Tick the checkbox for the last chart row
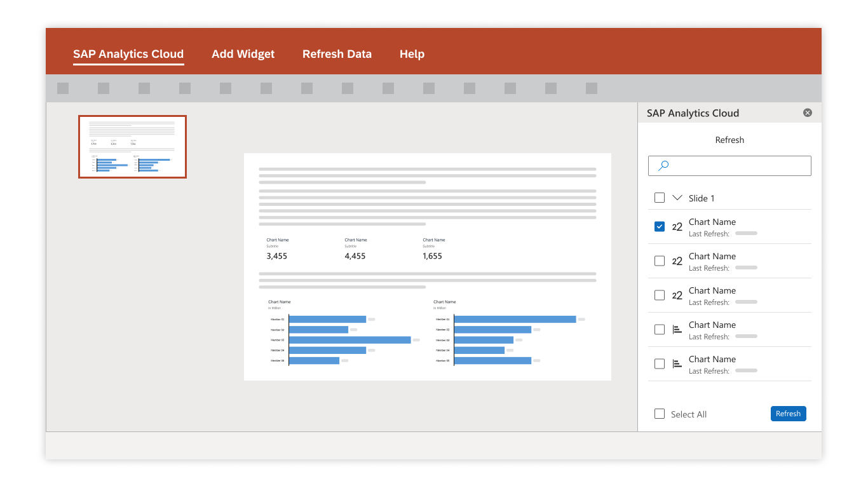Image resolution: width=868 pixels, height=488 pixels. (x=660, y=364)
